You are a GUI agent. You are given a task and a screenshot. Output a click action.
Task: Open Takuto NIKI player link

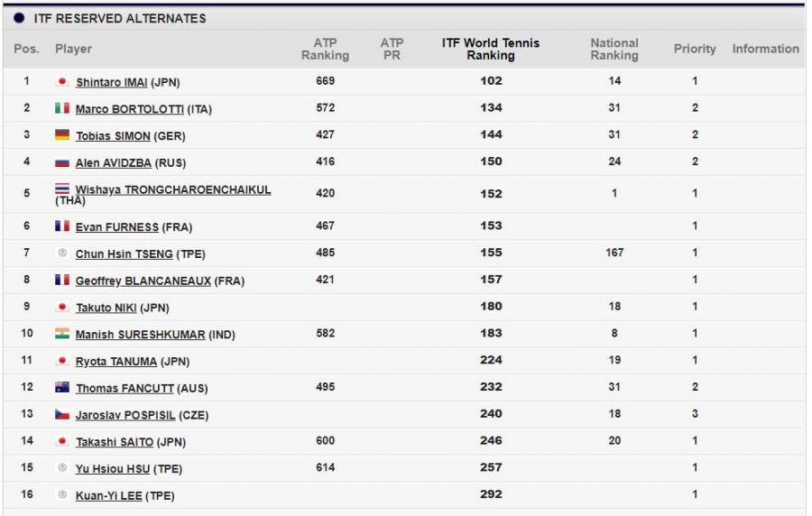coord(106,309)
